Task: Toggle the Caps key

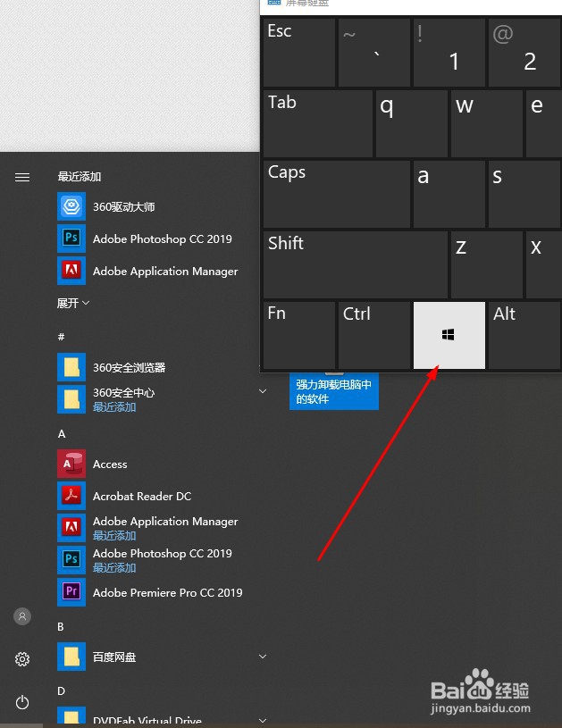Action: tap(337, 194)
